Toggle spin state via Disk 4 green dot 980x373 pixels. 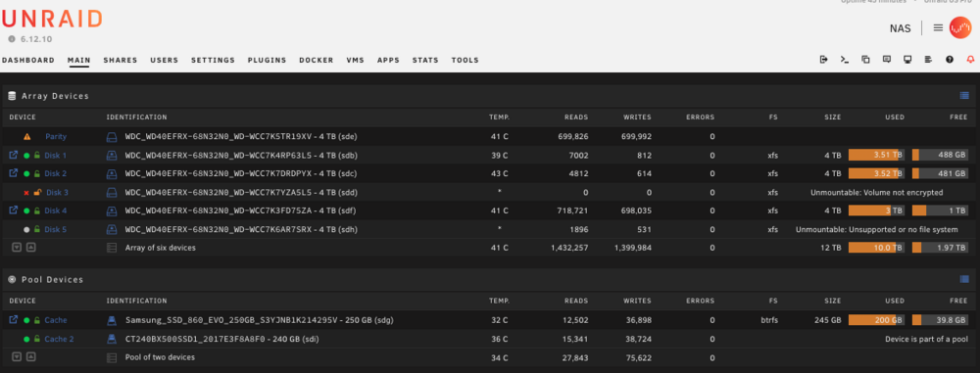[x=26, y=210]
